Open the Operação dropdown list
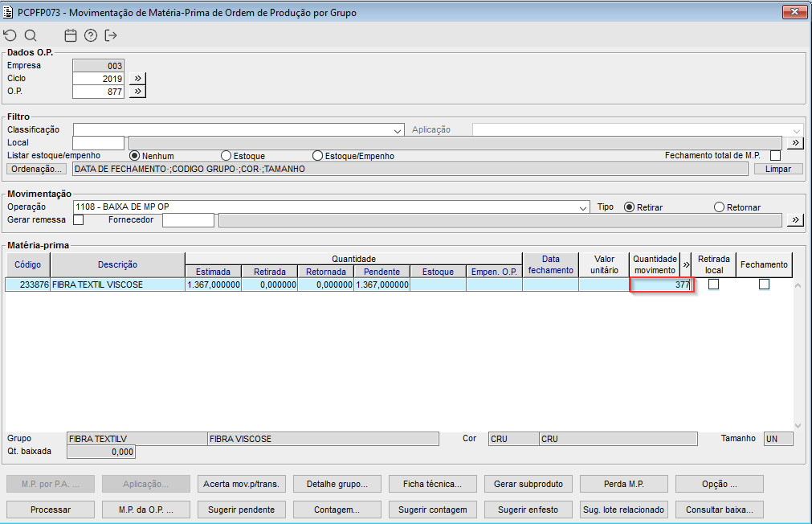The width and height of the screenshot is (812, 524). (583, 207)
